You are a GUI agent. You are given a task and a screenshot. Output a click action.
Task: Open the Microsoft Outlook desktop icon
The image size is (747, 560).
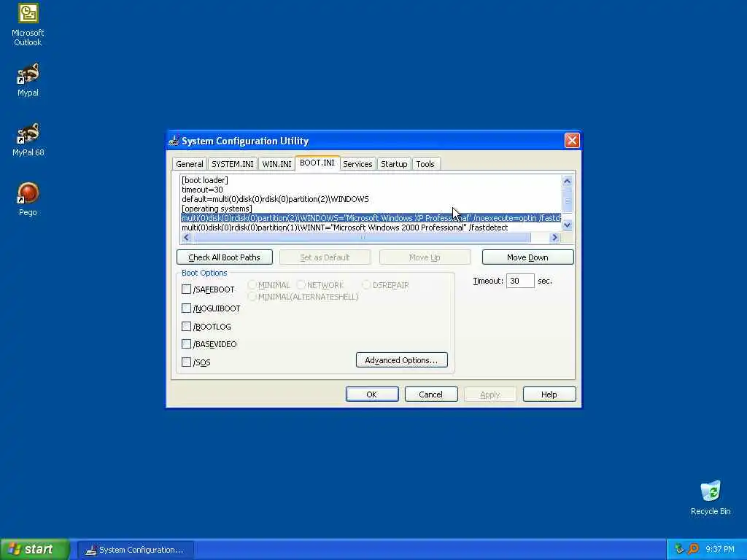coord(28,25)
